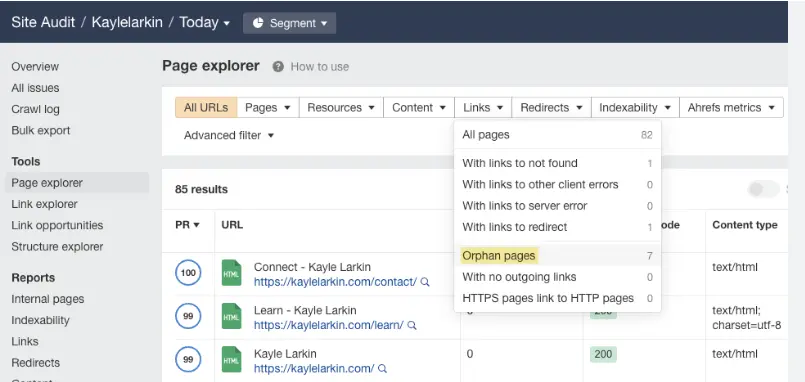Click the HTML file icon for the Kayle Larkin homepage
The image size is (805, 382).
coord(232,359)
